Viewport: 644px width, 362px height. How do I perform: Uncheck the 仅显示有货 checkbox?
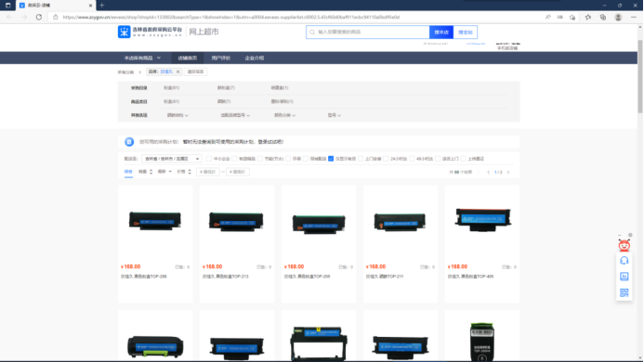coord(331,159)
